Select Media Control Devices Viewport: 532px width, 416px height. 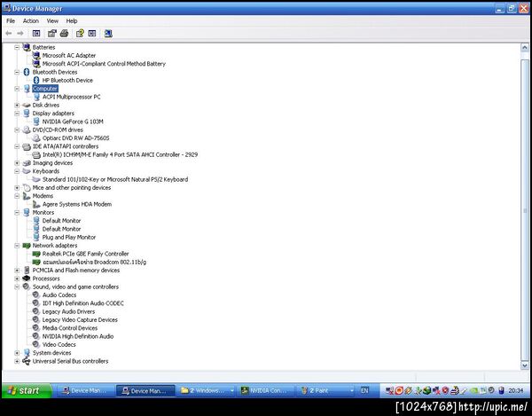pyautogui.click(x=70, y=328)
